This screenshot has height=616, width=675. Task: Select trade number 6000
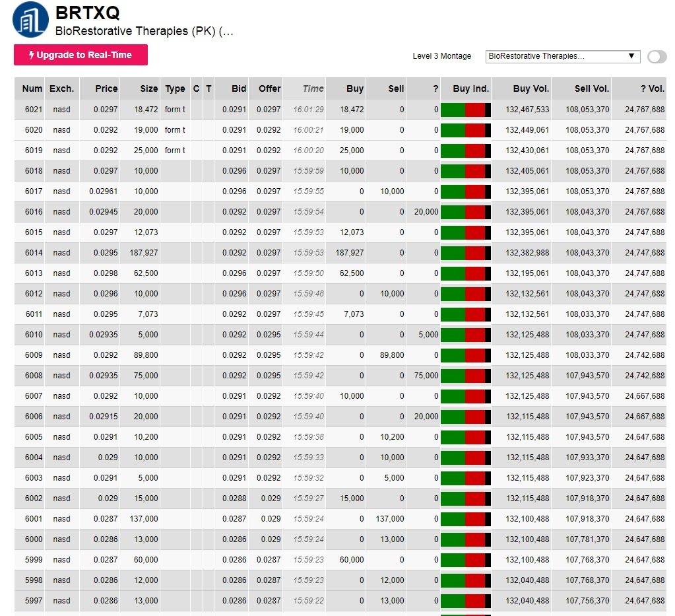click(34, 539)
